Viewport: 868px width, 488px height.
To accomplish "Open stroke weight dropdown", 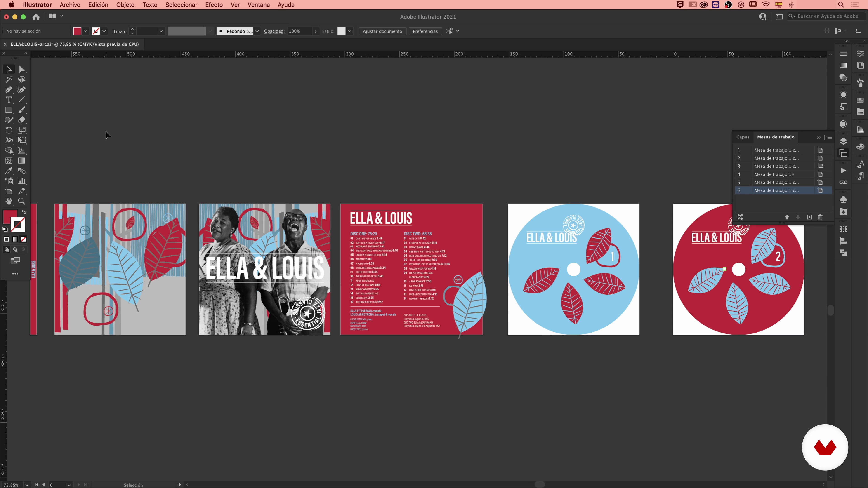I will coord(161,31).
